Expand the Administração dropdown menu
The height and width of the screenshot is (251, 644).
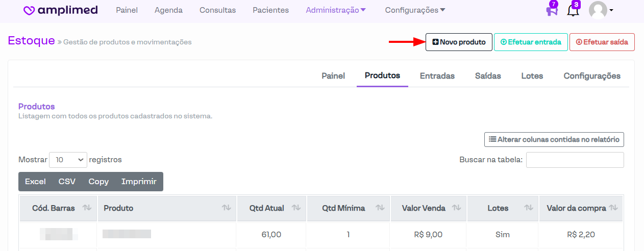(336, 10)
